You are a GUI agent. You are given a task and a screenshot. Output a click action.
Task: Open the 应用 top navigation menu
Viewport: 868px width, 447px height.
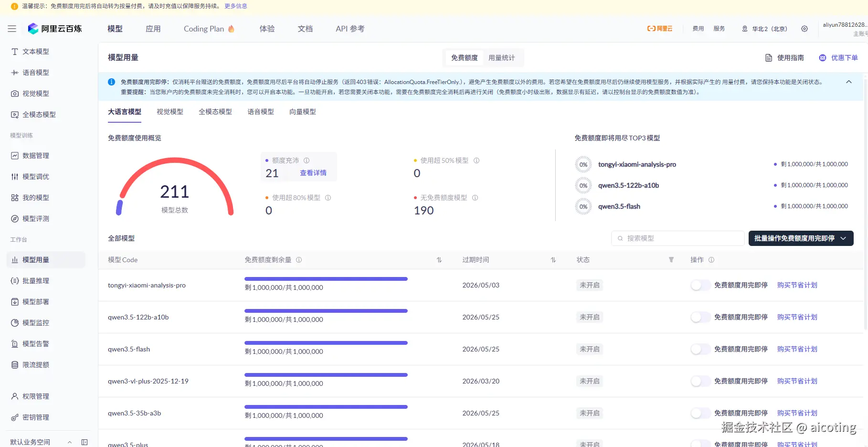(x=153, y=29)
